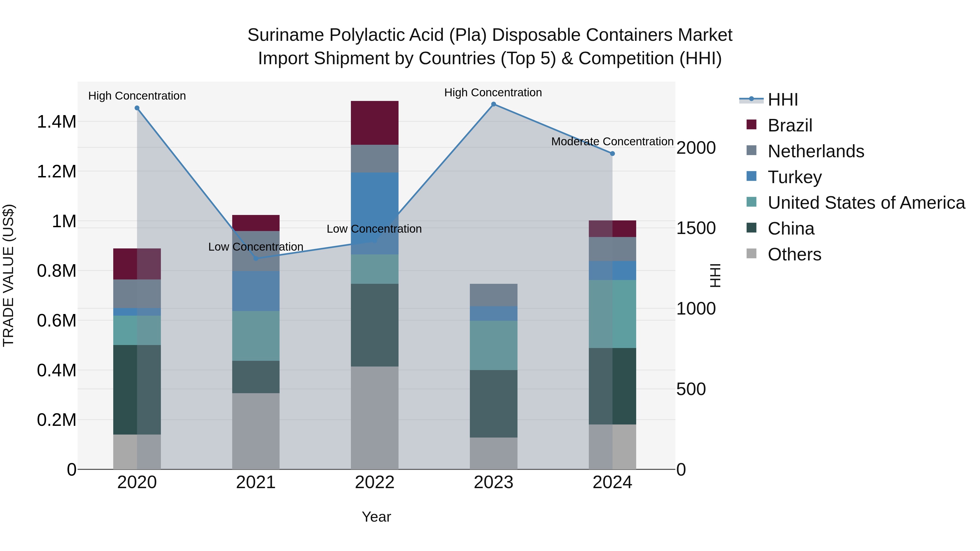Click the 1M y-axis tick label
Image resolution: width=980 pixels, height=551 pixels.
(64, 221)
